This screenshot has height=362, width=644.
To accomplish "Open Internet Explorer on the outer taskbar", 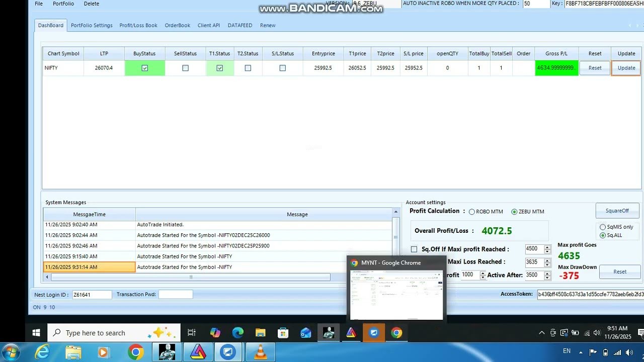I will point(42,352).
